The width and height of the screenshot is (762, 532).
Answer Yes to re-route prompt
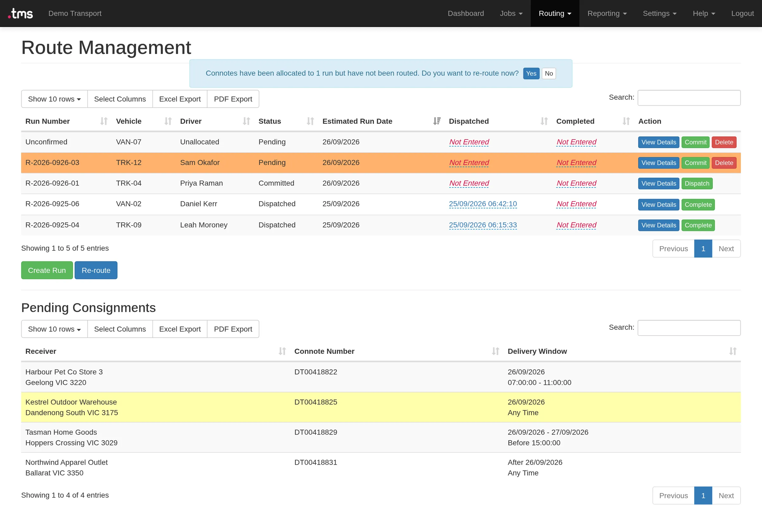click(531, 74)
